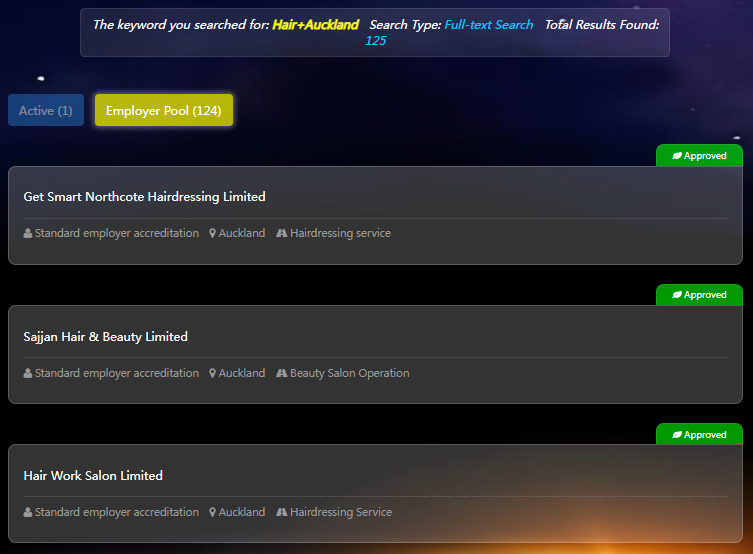Click Hairdressing service text in Get Smart card
The image size is (753, 554).
click(340, 233)
